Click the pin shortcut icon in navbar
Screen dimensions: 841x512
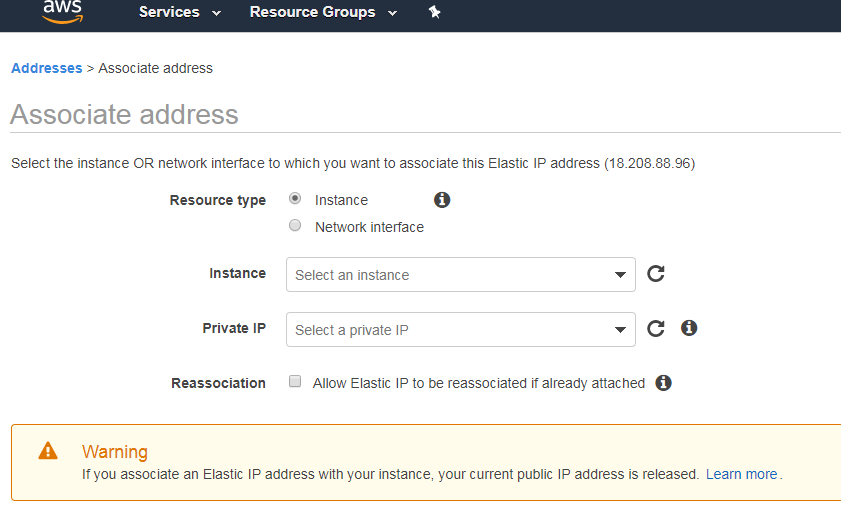click(x=434, y=12)
